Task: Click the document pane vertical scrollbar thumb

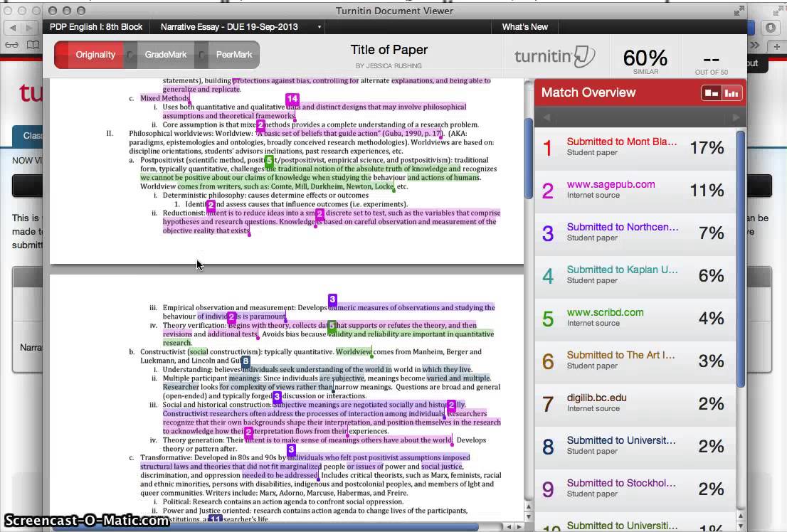Action: 529,158
